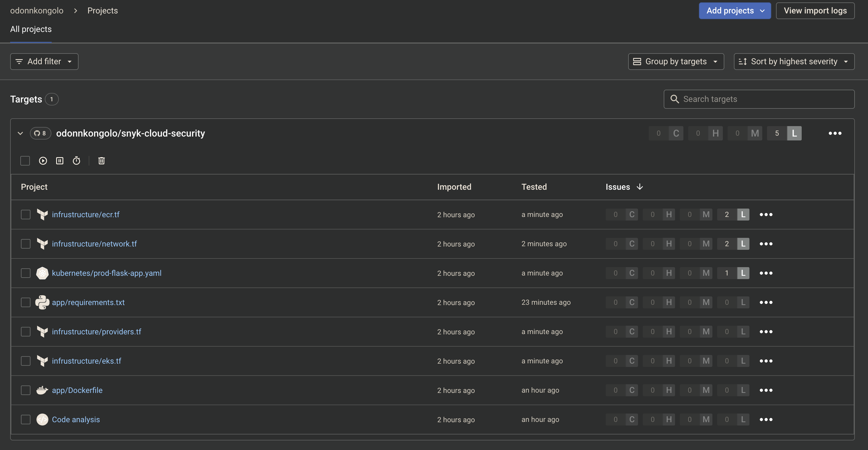Select the All projects tab

tap(31, 29)
